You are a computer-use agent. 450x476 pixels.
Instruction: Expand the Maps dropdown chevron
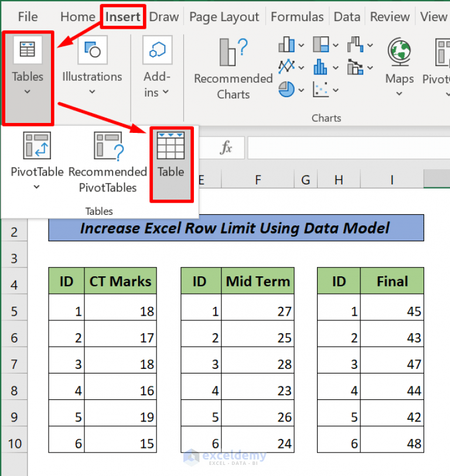(399, 94)
